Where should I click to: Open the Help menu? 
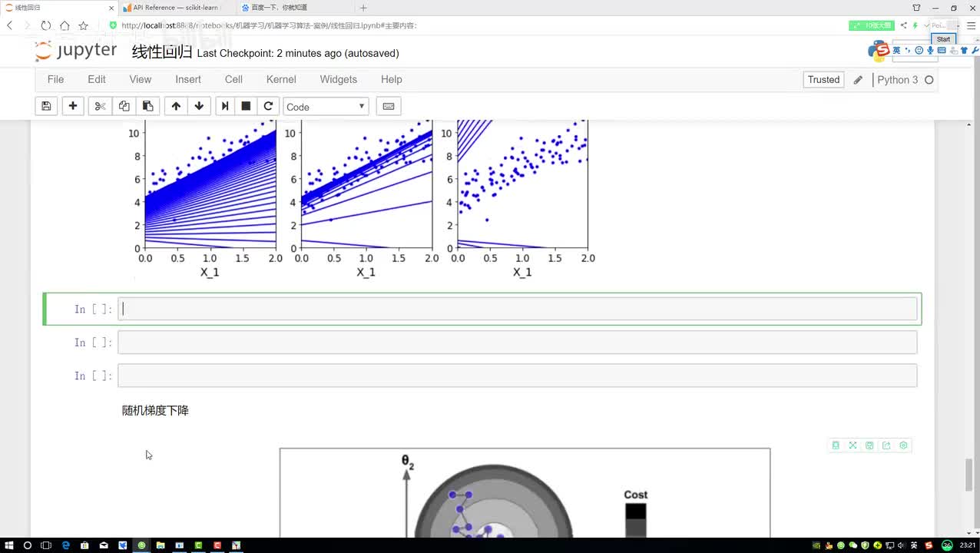[x=392, y=79]
